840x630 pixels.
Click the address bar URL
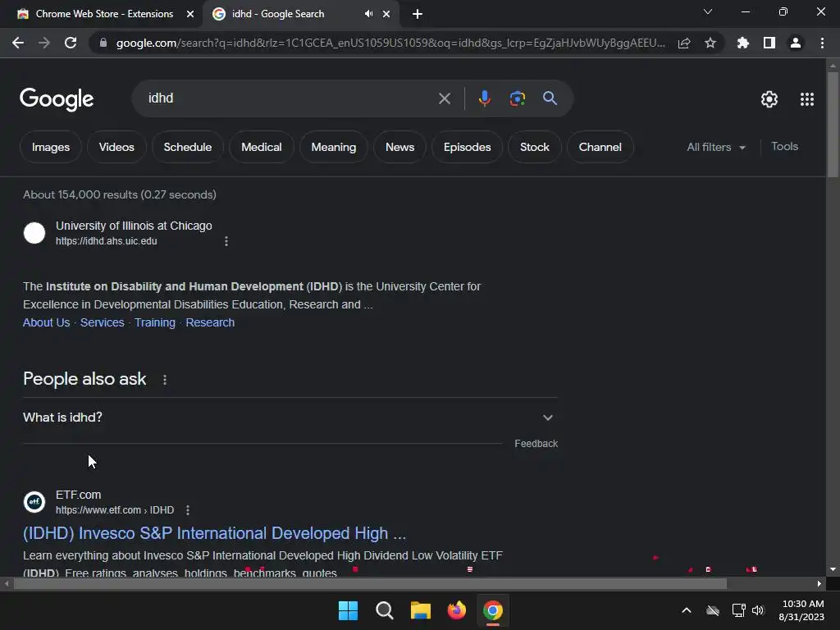click(391, 43)
